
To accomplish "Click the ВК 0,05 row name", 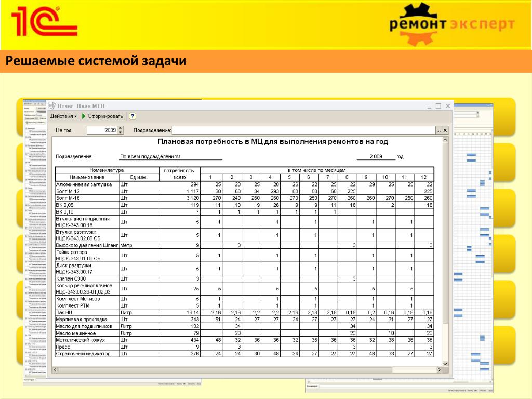I will pos(87,205).
